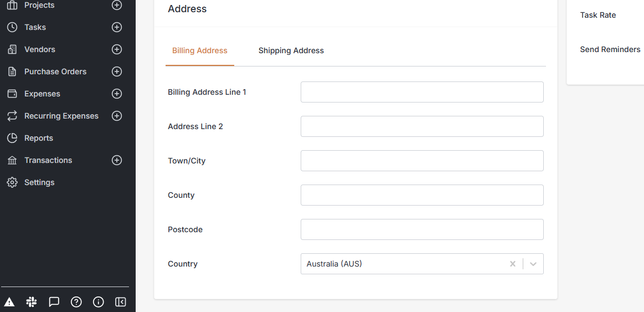The image size is (644, 312).
Task: Expand the Country dropdown chevron
Action: coord(533,264)
